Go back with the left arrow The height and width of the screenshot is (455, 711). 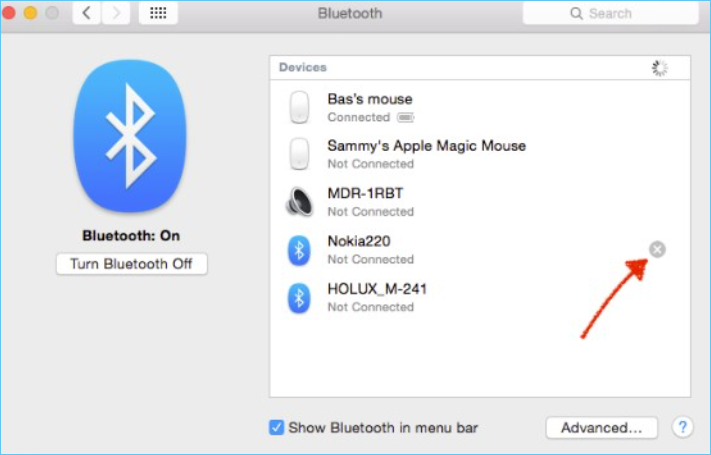[x=86, y=13]
